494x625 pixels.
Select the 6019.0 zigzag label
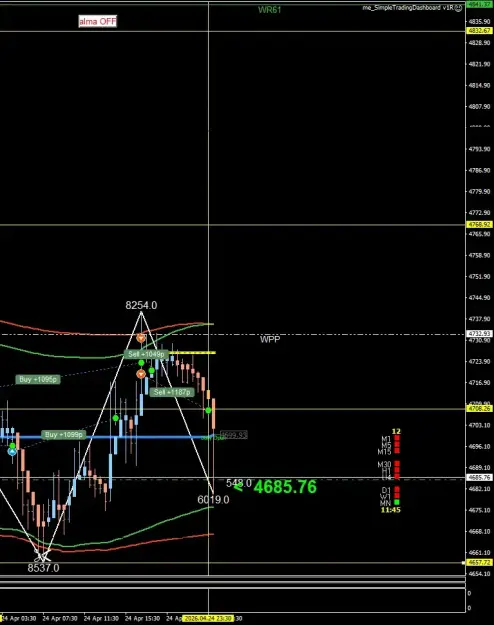point(213,500)
